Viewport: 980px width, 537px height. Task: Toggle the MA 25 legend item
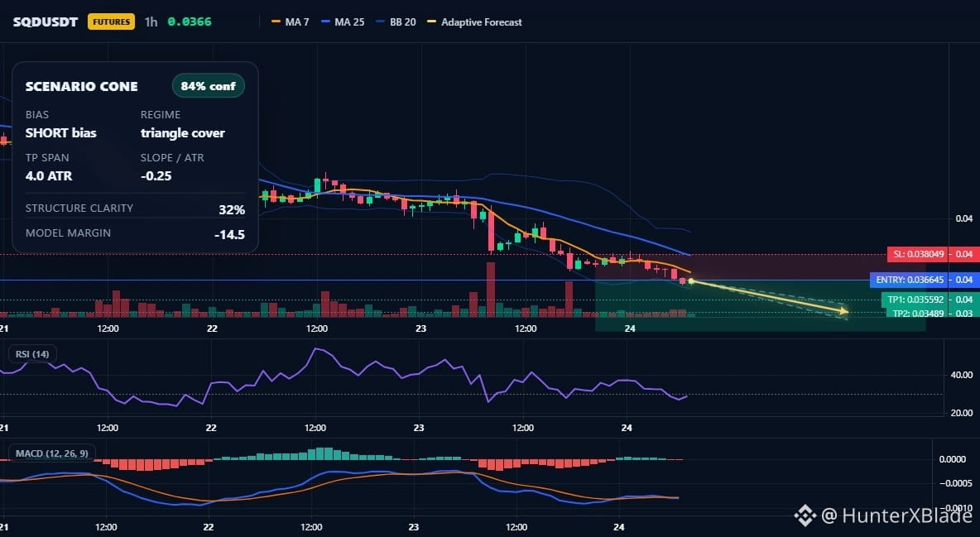pos(343,22)
